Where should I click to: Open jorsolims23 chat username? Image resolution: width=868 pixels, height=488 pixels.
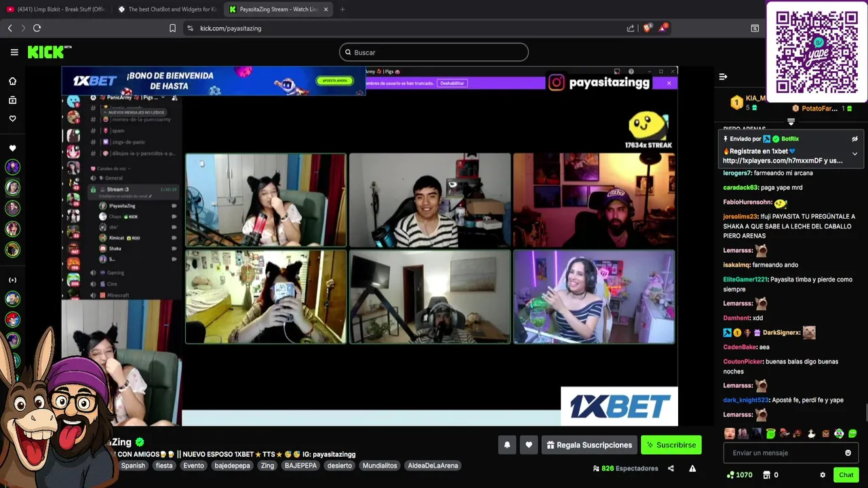pyautogui.click(x=741, y=216)
